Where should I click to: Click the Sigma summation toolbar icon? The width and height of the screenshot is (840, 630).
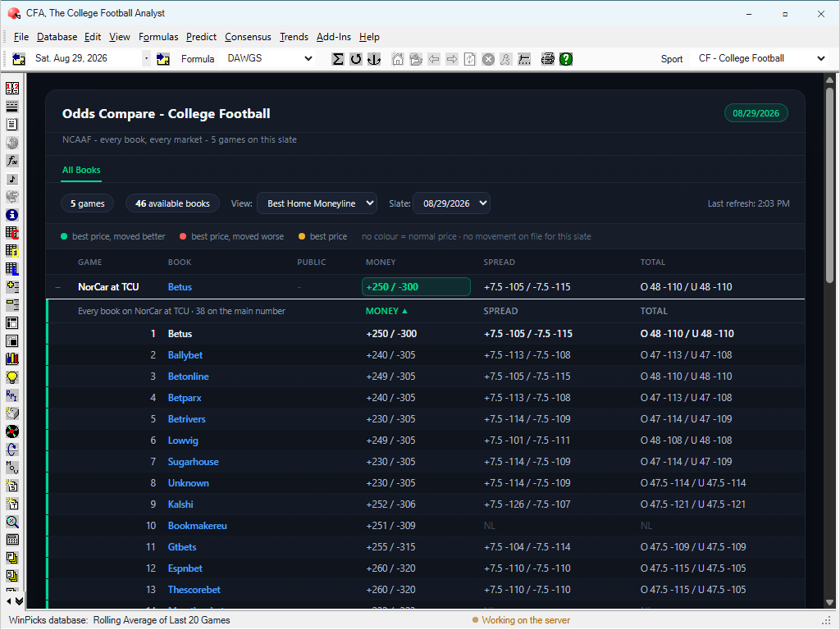click(338, 59)
